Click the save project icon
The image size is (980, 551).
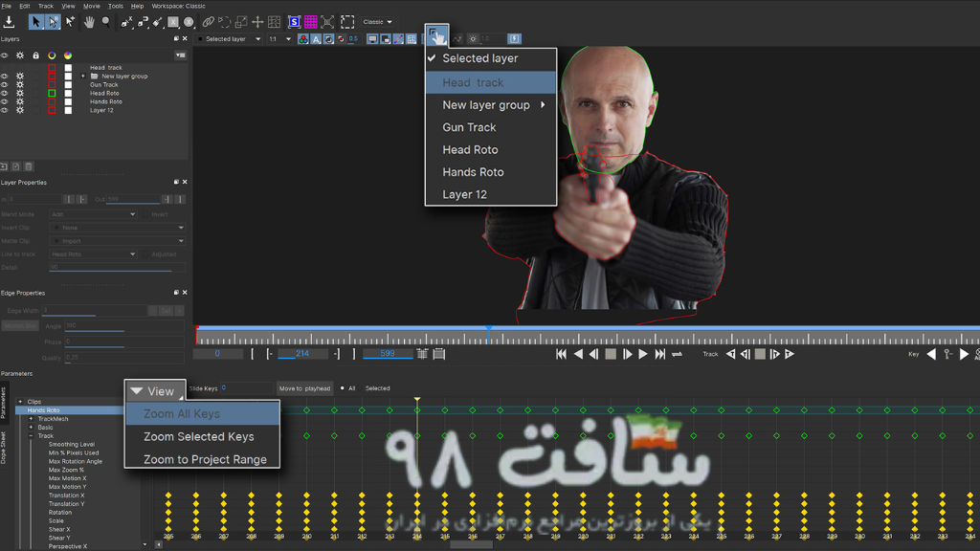click(9, 22)
